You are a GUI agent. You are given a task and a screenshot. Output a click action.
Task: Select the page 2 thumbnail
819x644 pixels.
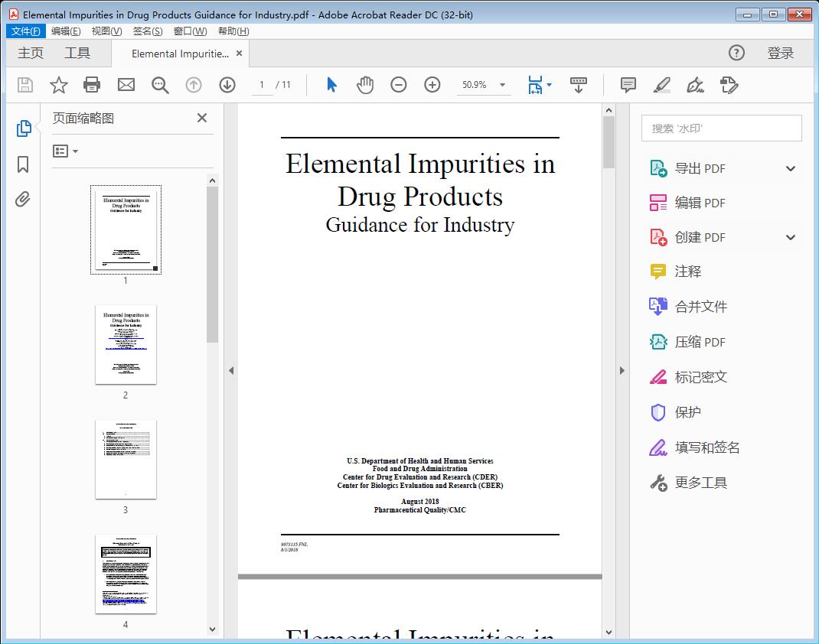coord(126,345)
